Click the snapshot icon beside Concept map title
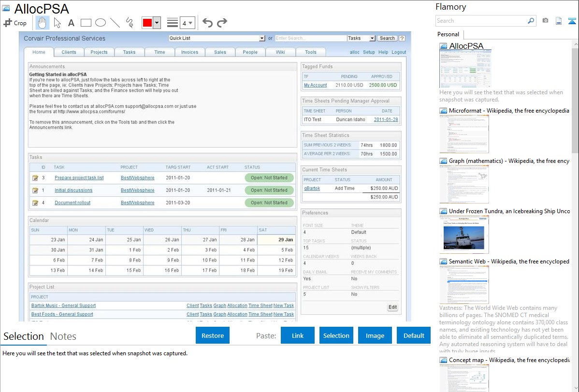 443,360
